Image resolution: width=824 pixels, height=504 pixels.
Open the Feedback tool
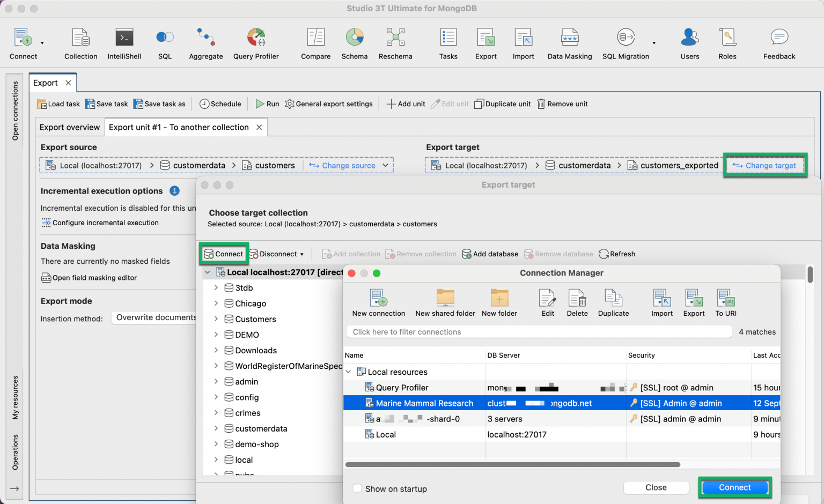(x=778, y=42)
